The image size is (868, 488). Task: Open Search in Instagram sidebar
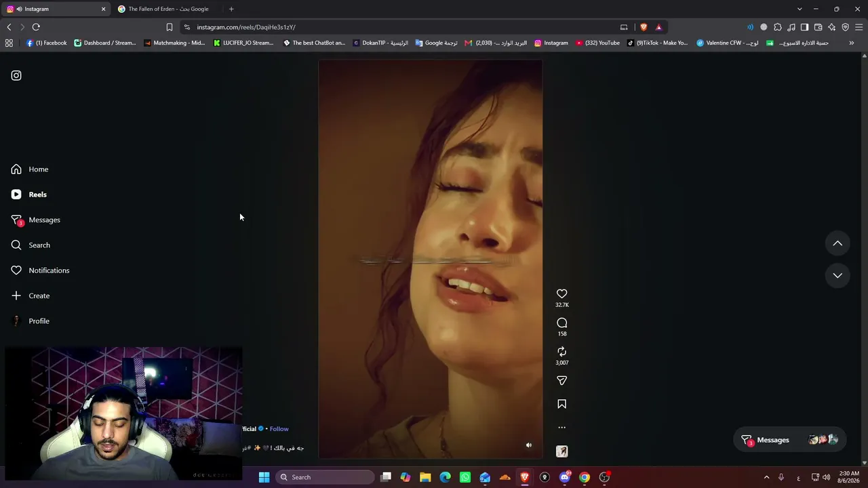tap(31, 245)
